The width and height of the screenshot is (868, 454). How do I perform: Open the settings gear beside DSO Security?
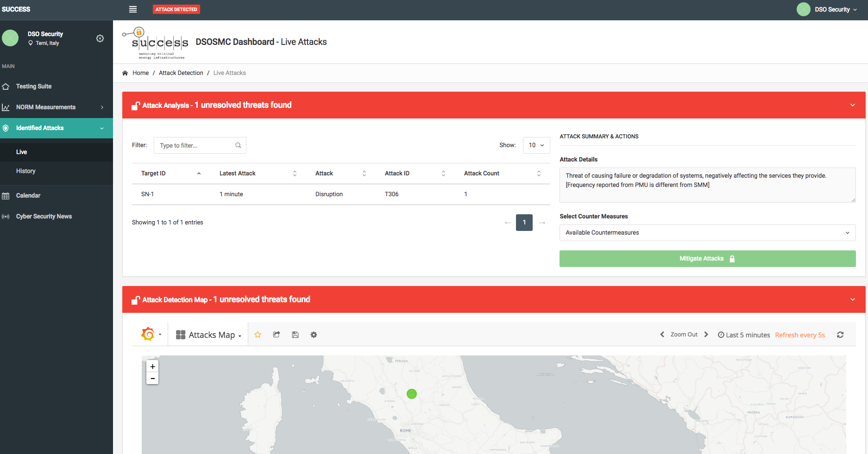100,38
